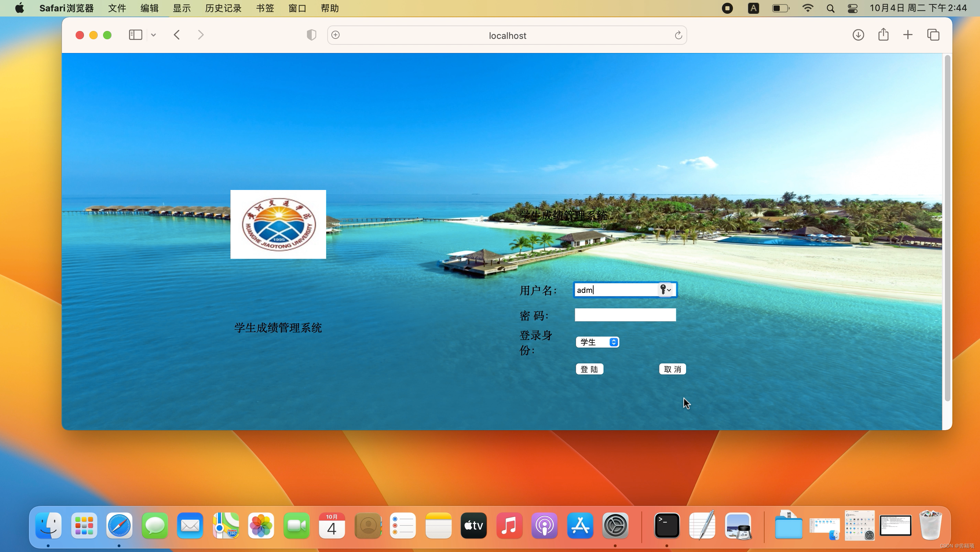The height and width of the screenshot is (552, 980).
Task: Open Mail from the Dock
Action: pos(190,526)
